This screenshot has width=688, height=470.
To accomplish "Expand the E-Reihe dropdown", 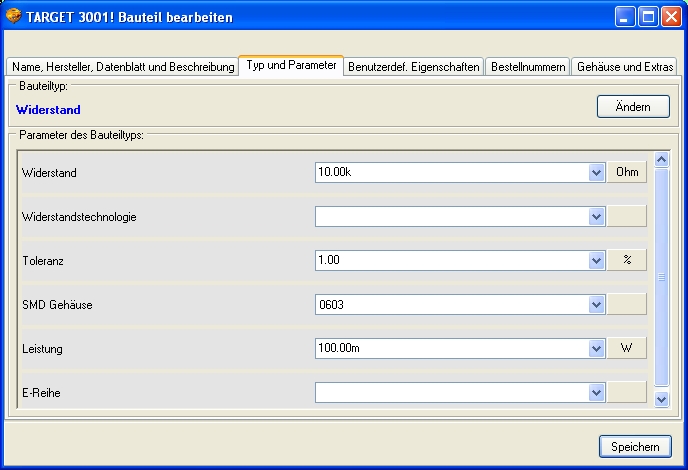I will (597, 392).
